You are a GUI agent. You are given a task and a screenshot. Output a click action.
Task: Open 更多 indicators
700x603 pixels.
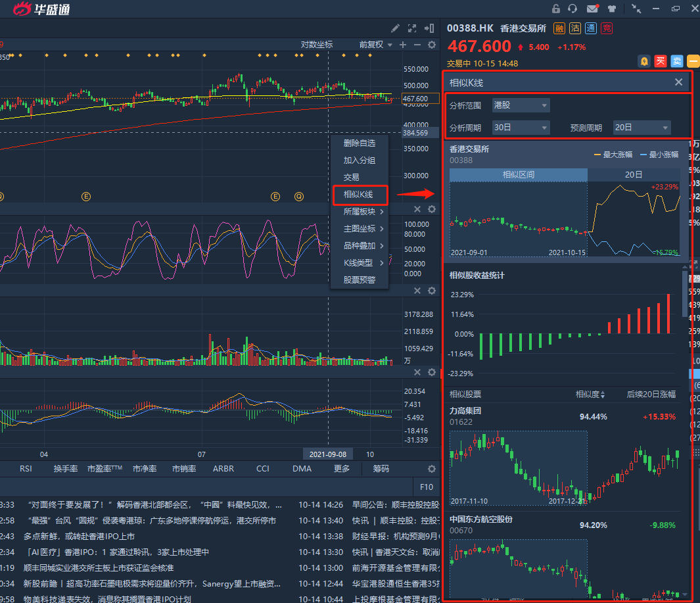(x=342, y=469)
